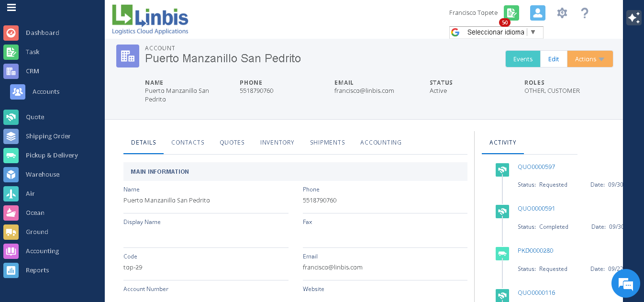Click the Pickup & Delivery truck icon
The height and width of the screenshot is (302, 644).
[x=11, y=156]
